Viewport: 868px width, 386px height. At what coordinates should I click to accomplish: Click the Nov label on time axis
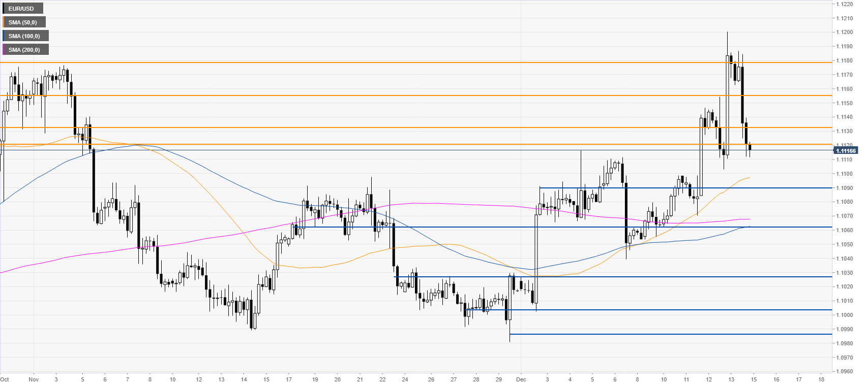point(34,379)
